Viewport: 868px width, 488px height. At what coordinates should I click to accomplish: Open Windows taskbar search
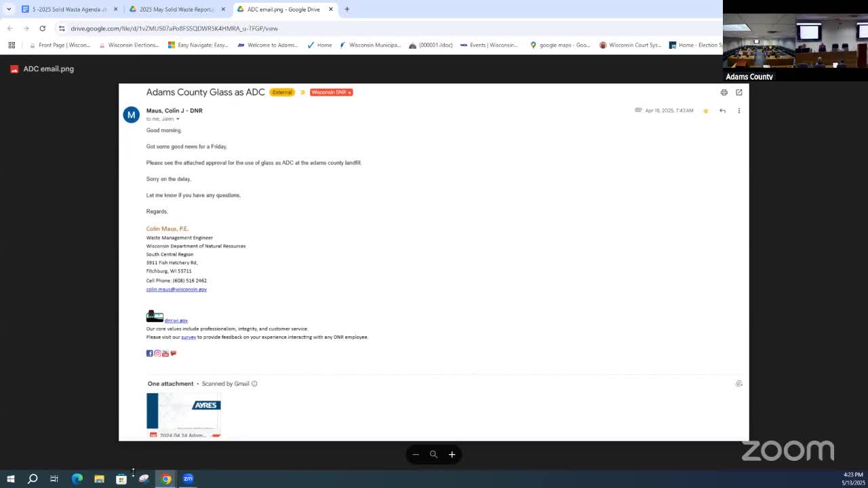coord(32,479)
